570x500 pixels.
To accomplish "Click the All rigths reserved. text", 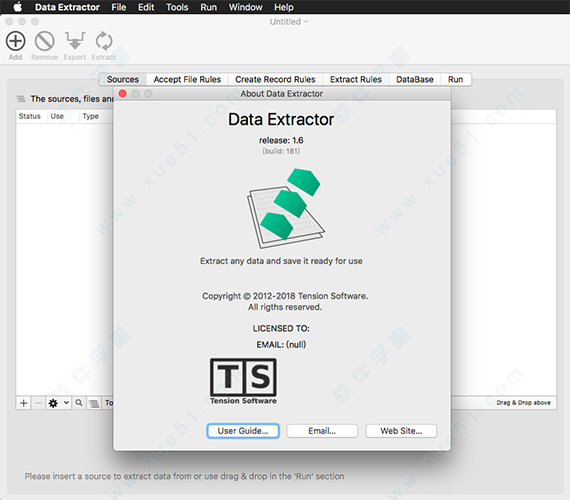I will point(285,307).
